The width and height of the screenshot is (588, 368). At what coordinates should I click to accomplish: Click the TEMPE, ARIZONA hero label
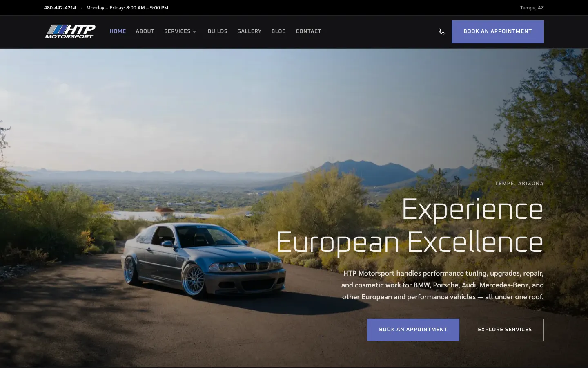coord(519,184)
